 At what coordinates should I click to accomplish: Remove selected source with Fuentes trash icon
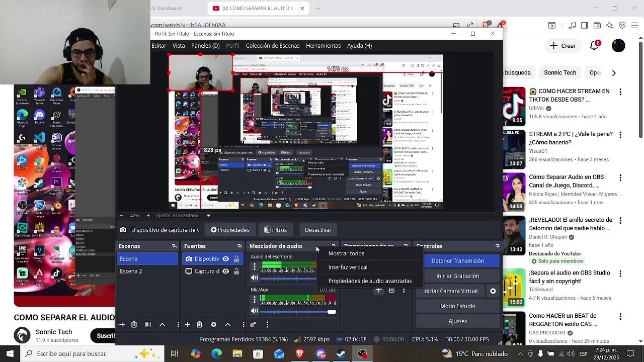tap(199, 325)
